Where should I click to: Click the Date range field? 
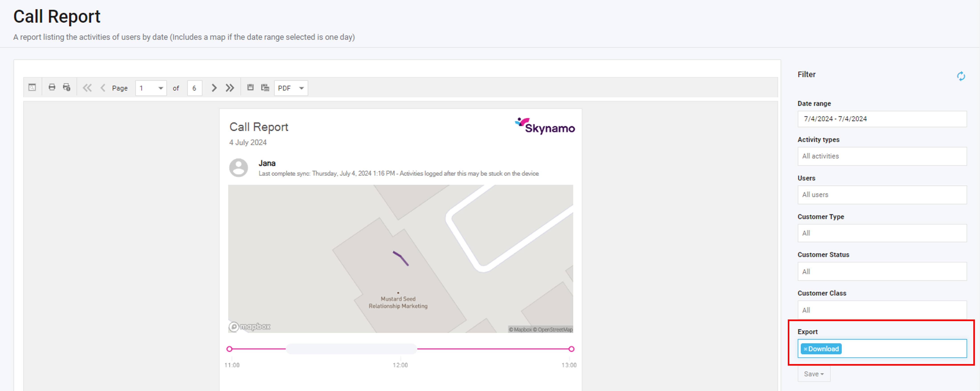coord(882,119)
